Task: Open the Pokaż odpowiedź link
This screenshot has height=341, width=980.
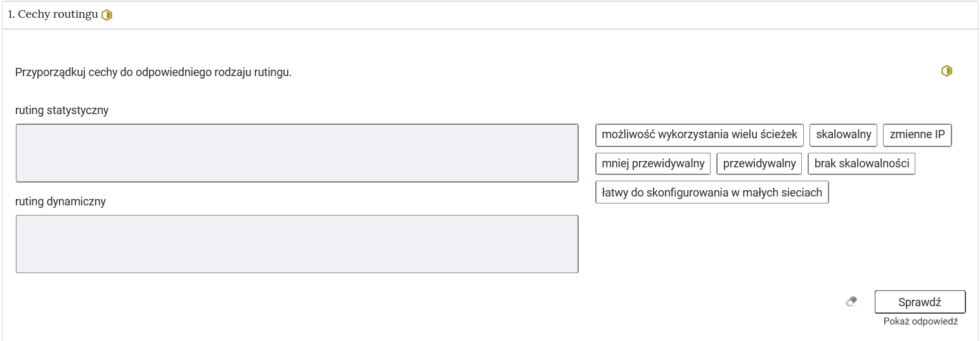Action: coord(920,321)
